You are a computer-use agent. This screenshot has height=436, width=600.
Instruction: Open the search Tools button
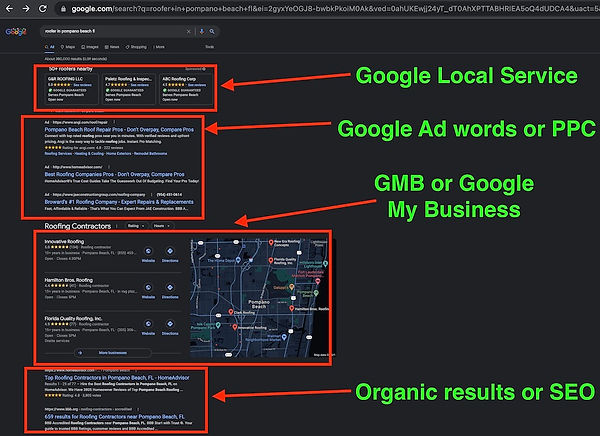pyautogui.click(x=209, y=47)
